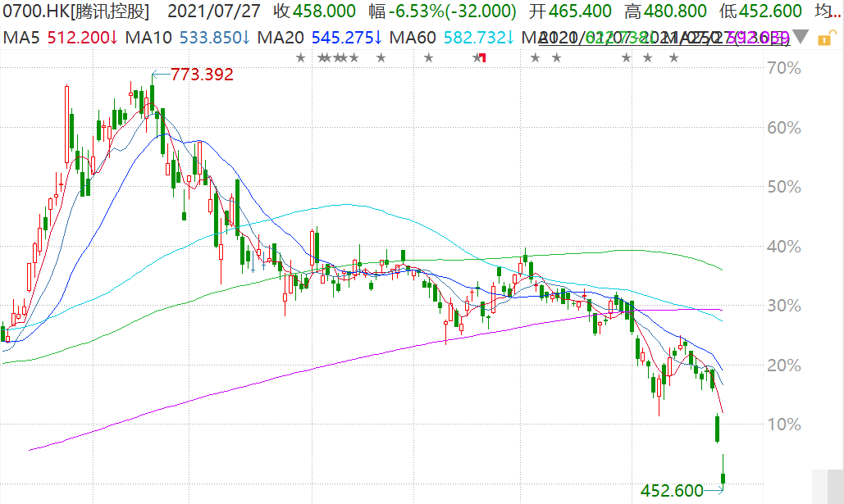Click the 70% axis label
This screenshot has height=504, width=844.
[784, 68]
